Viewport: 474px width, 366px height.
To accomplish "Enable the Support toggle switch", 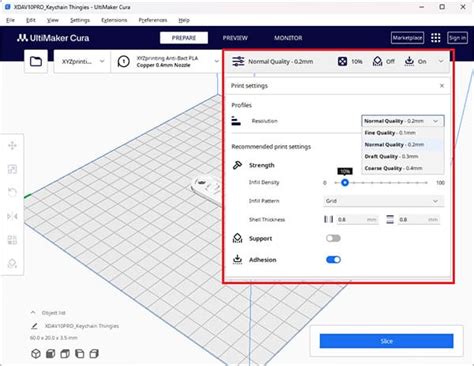I will [333, 238].
